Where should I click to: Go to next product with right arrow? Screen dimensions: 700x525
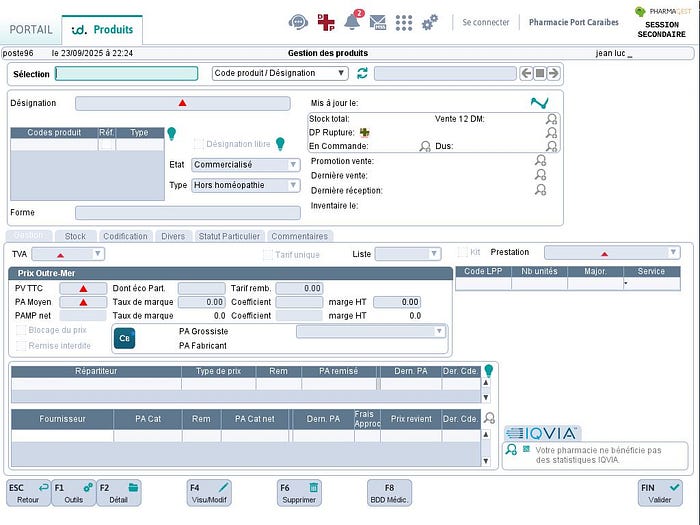pos(554,73)
